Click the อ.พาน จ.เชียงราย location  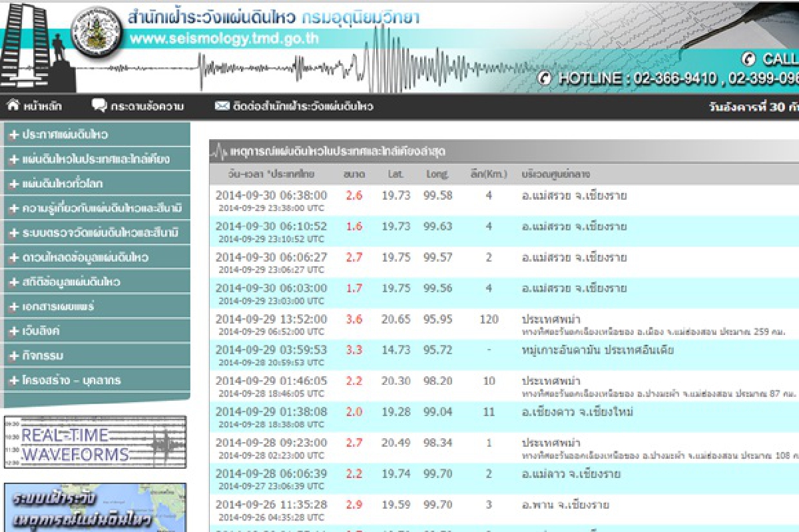(565, 505)
